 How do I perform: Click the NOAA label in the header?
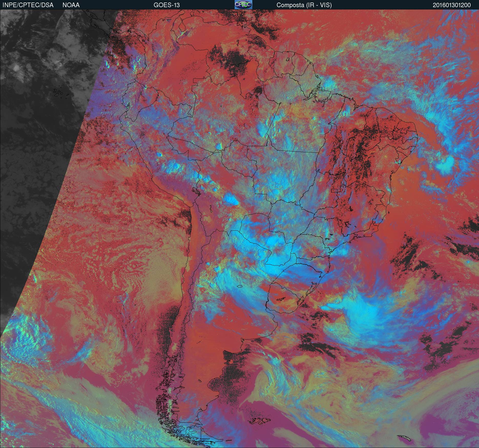click(71, 5)
